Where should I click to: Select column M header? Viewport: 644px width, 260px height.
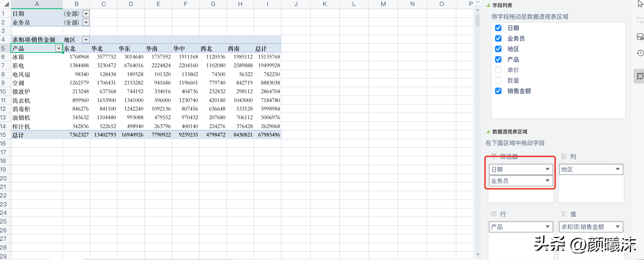click(x=383, y=4)
